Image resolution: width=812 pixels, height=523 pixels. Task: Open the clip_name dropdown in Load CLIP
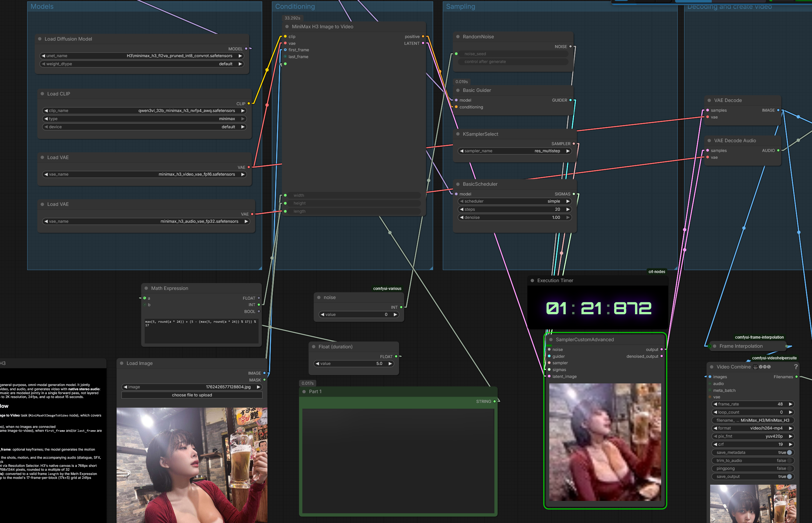pos(145,111)
